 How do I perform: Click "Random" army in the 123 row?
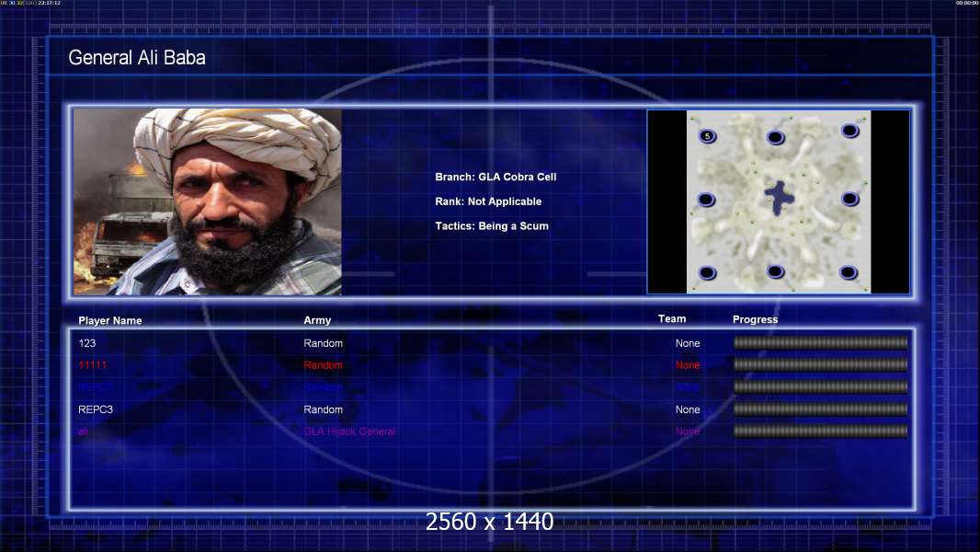[323, 343]
